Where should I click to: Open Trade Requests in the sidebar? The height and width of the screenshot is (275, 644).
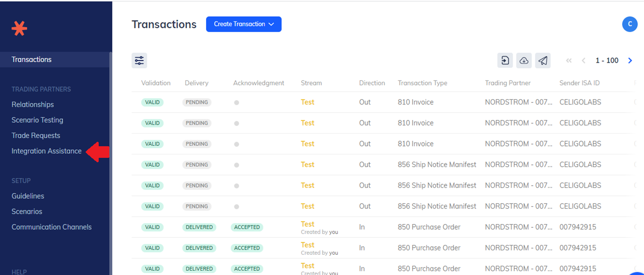click(36, 135)
